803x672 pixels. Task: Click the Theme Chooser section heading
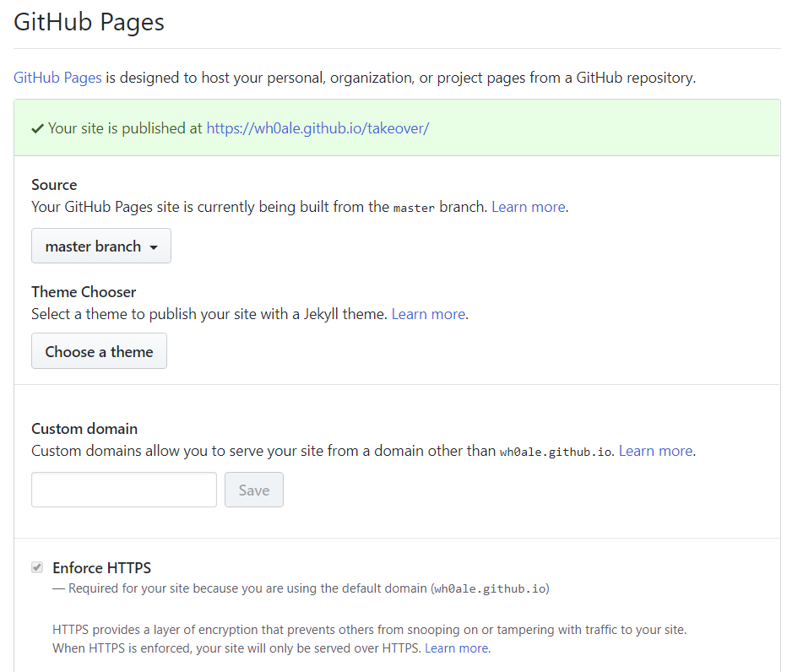point(84,292)
